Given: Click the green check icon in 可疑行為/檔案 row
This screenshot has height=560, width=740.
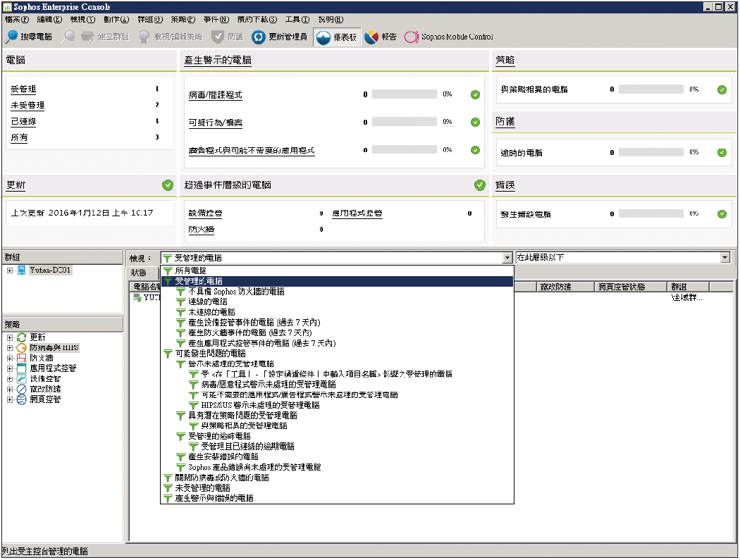Looking at the screenshot, I should 475,123.
